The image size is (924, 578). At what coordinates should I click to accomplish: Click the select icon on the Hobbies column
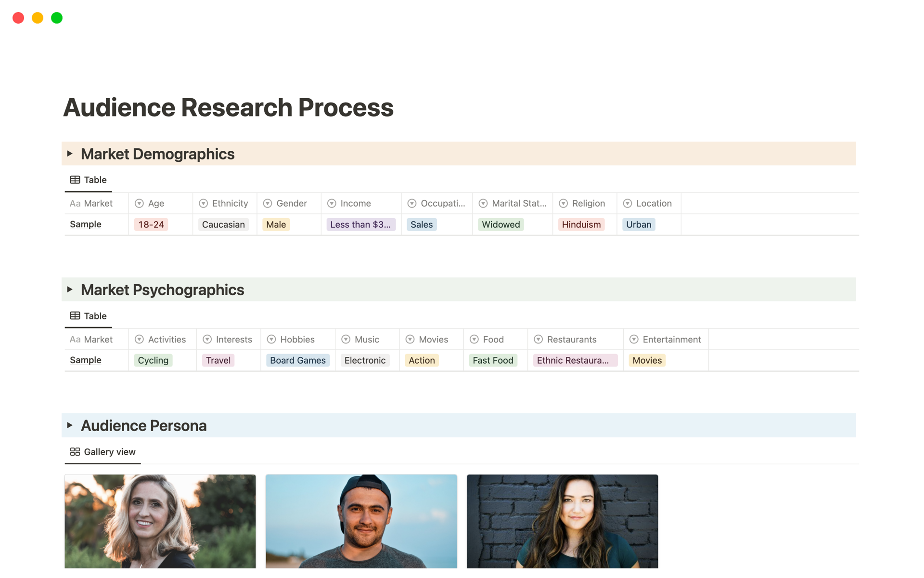[x=272, y=339]
